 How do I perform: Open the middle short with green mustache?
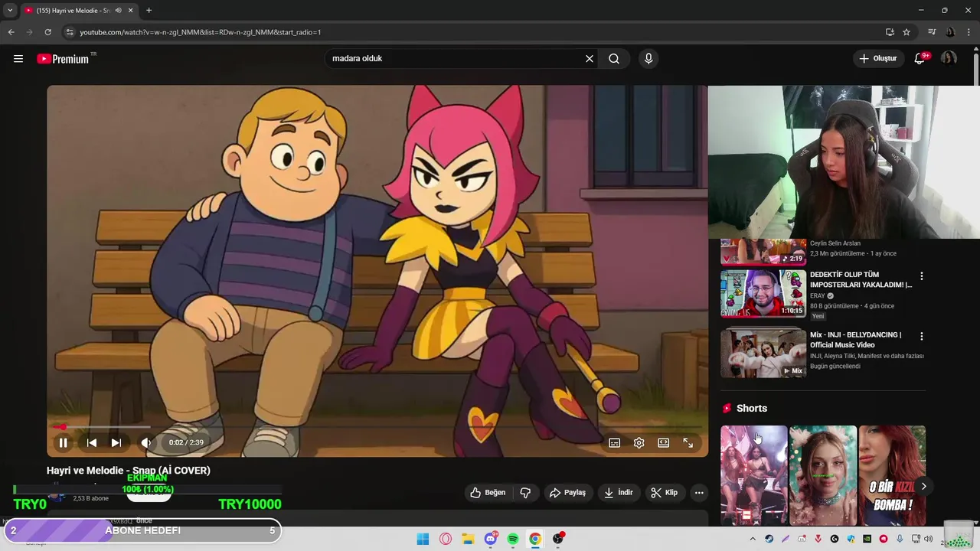tap(823, 475)
